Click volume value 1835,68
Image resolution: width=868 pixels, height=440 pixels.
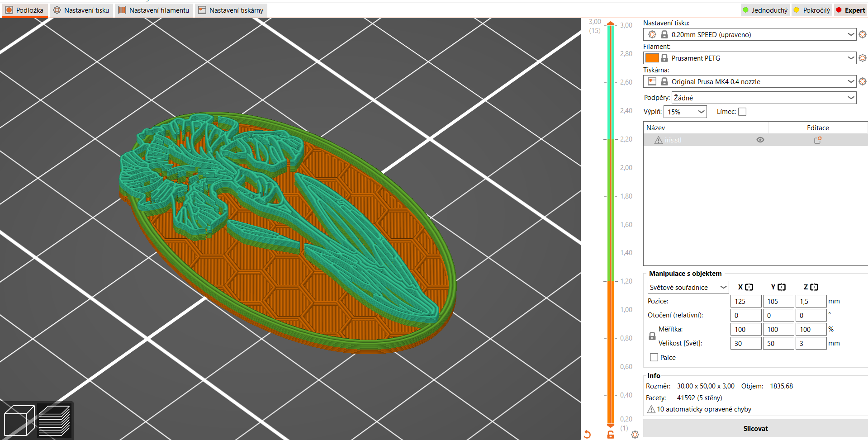(x=781, y=386)
